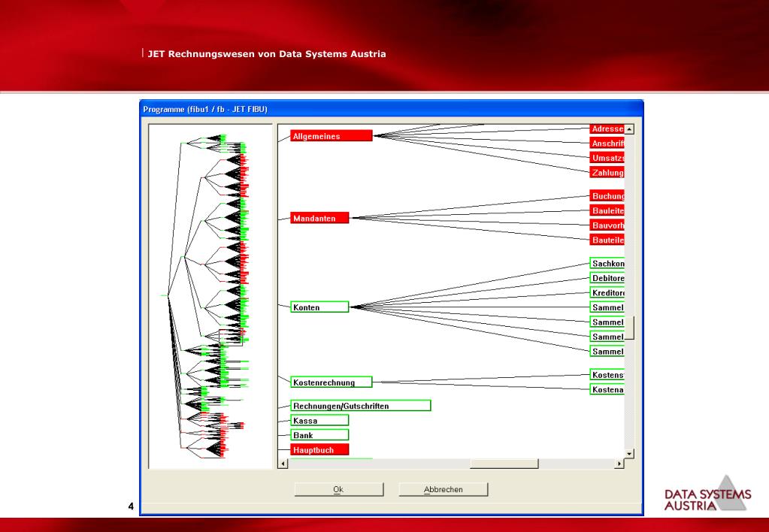Screen dimensions: 769x532
Task: Select the Bank node
Action: tap(319, 435)
